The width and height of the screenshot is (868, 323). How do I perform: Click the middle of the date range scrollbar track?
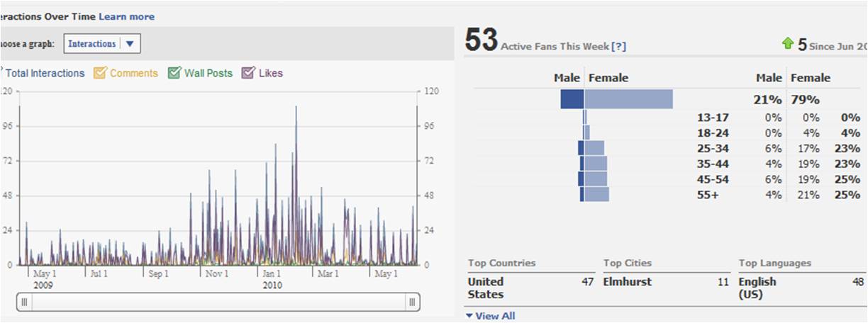tap(218, 302)
